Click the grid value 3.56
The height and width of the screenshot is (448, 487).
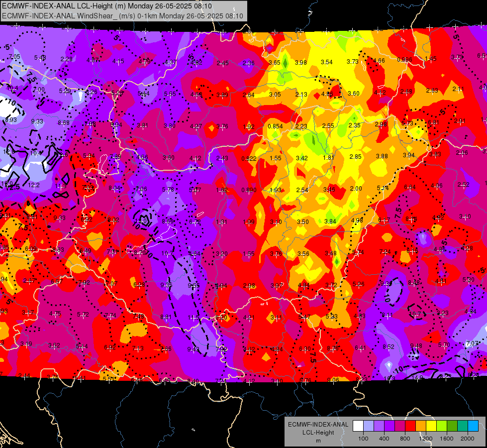point(303,254)
